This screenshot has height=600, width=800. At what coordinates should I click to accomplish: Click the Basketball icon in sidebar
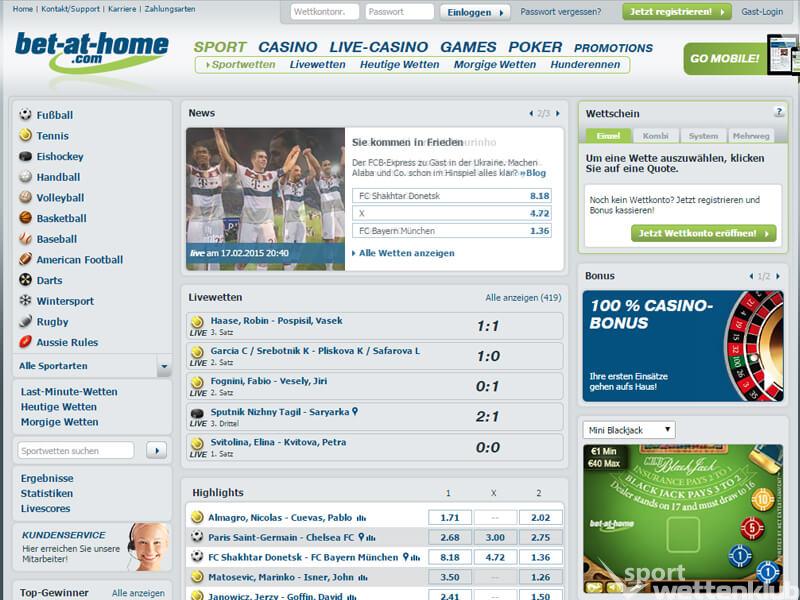[25, 218]
